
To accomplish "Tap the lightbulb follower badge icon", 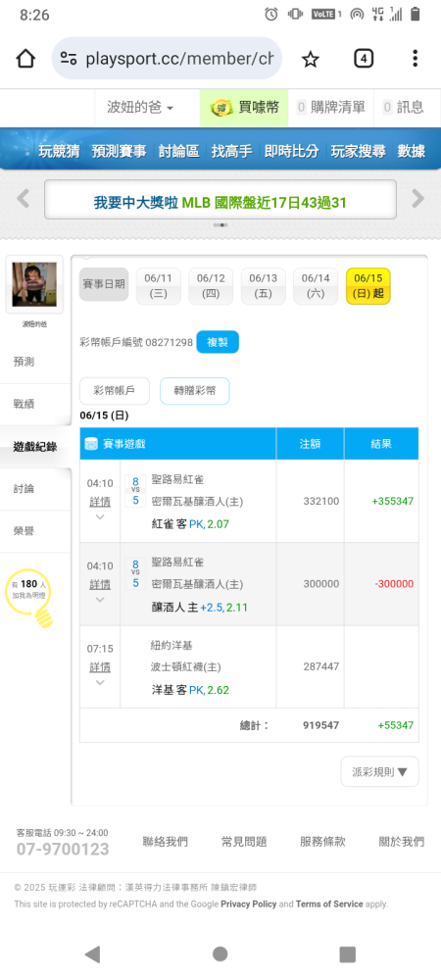I will [28, 598].
